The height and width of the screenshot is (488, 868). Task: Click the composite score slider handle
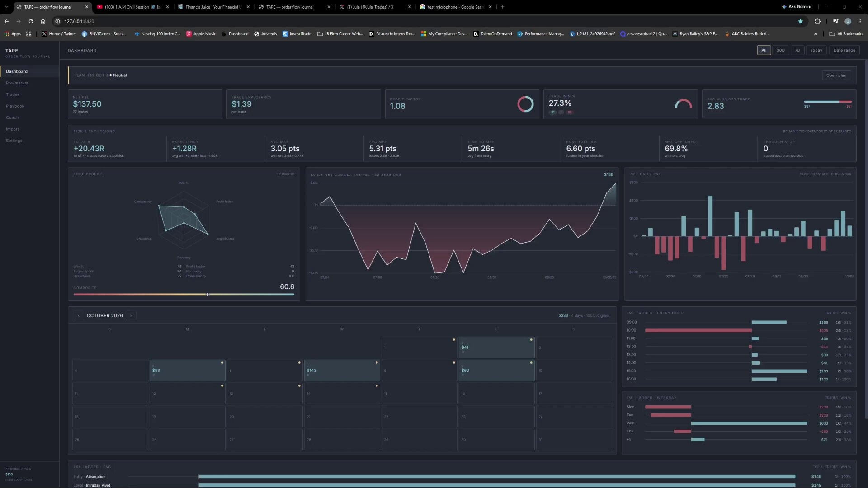[x=208, y=295]
